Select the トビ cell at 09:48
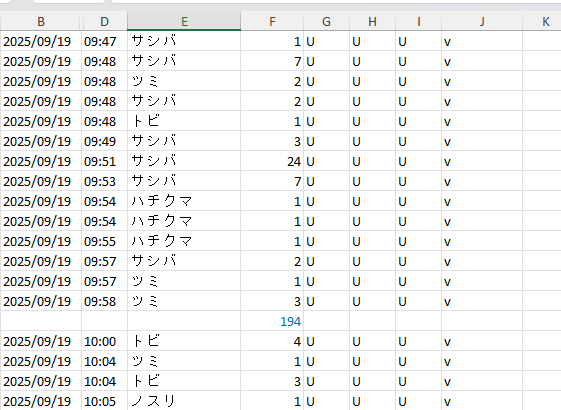561x410 pixels. coord(184,121)
